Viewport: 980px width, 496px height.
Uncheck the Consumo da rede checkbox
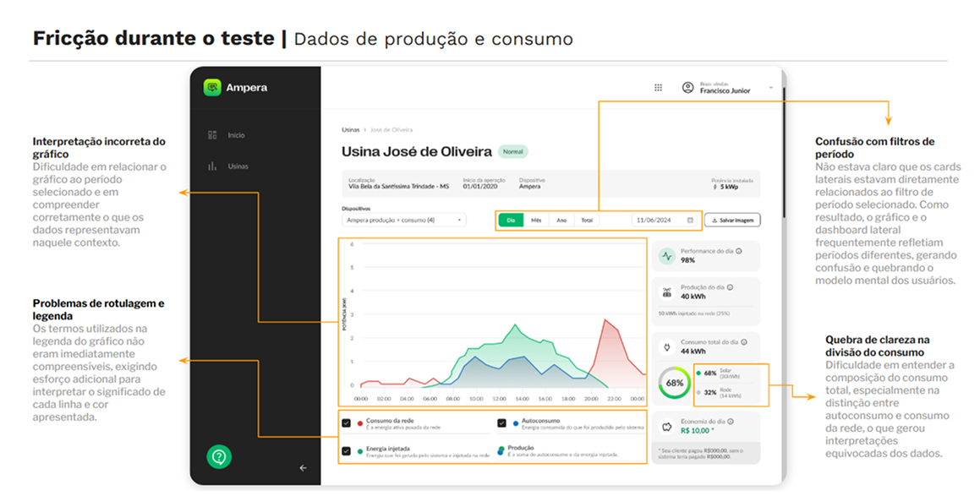(x=346, y=423)
